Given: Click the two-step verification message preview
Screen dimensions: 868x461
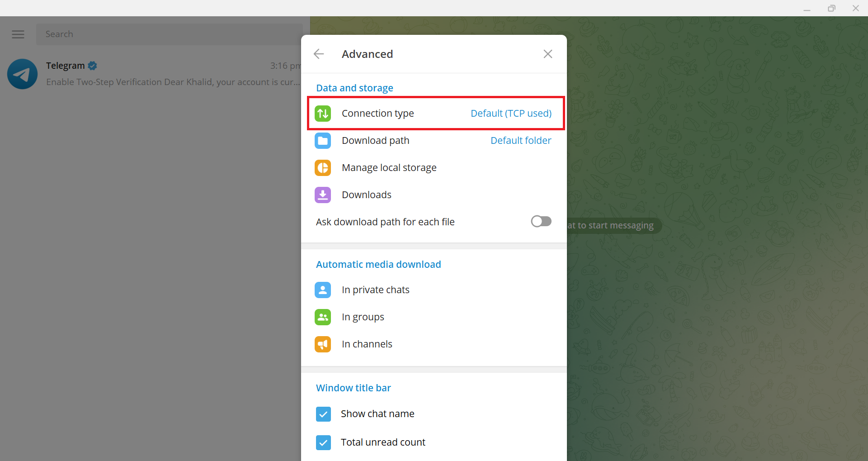Looking at the screenshot, I should click(173, 82).
